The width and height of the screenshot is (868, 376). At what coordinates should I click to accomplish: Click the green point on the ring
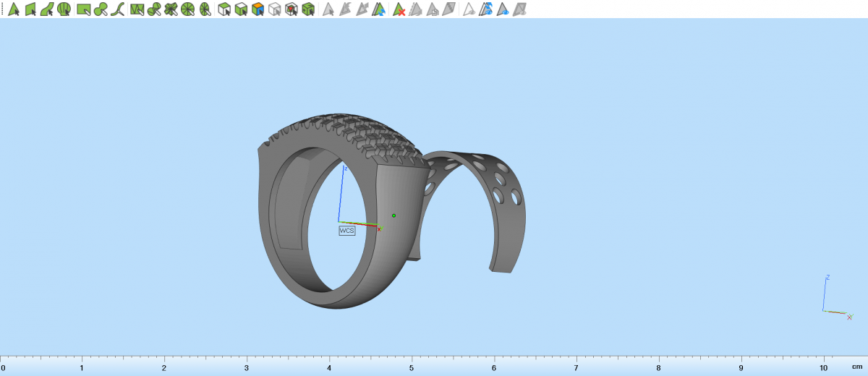click(x=393, y=215)
